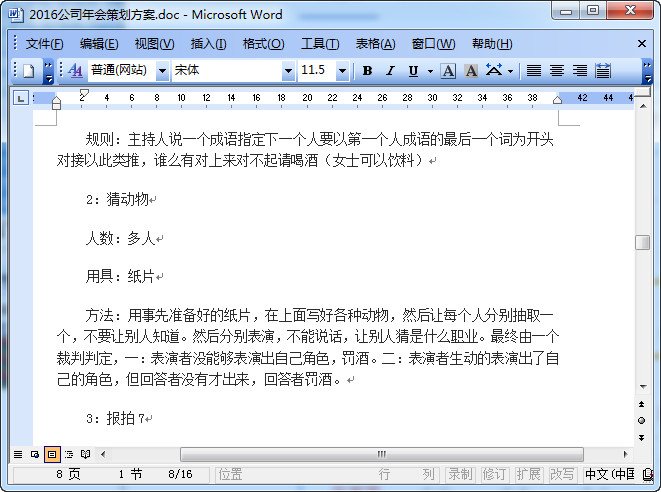
Task: Open the 编辑(E) menu
Action: (x=99, y=44)
